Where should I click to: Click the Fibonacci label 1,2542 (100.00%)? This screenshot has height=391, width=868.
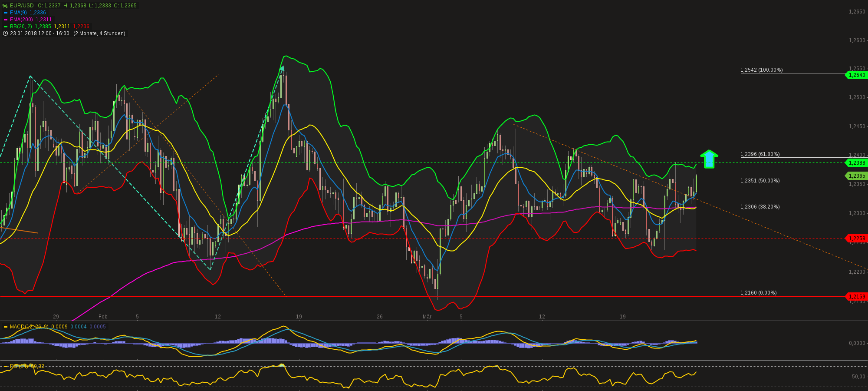pos(762,70)
